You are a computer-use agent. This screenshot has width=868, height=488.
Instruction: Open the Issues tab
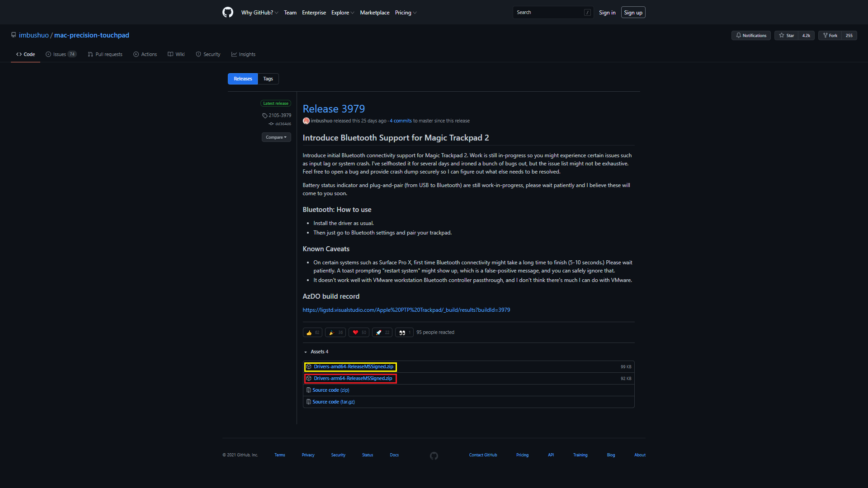coord(61,54)
